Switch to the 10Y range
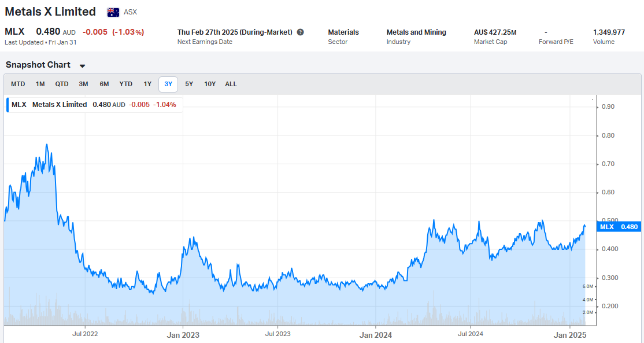The image size is (644, 343). click(210, 84)
